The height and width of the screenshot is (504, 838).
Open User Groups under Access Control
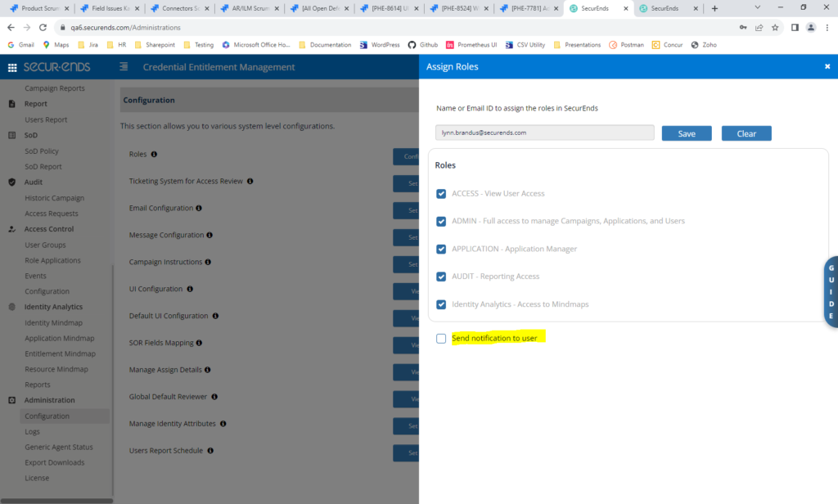46,245
